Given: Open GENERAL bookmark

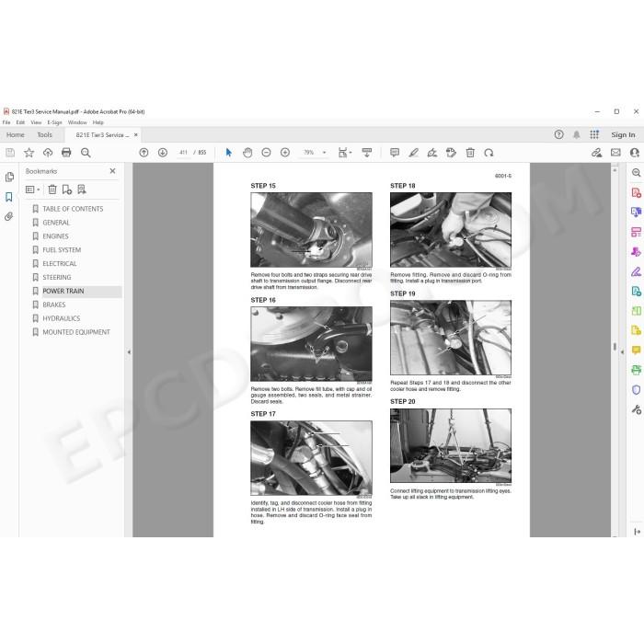Looking at the screenshot, I should coord(56,223).
